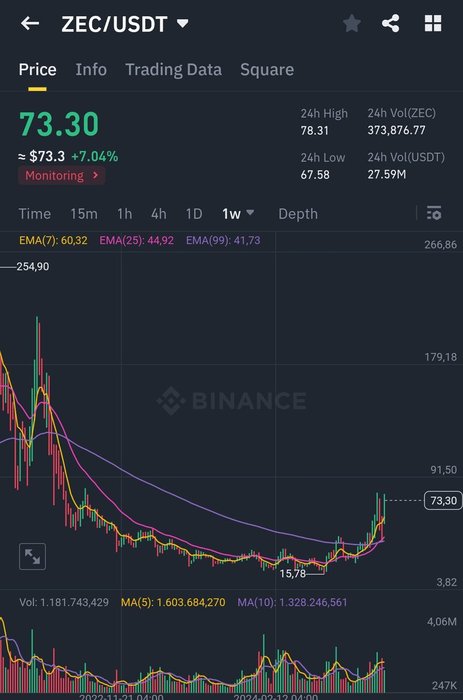The image size is (463, 700).
Task: Switch to the Info tab
Action: [x=91, y=70]
